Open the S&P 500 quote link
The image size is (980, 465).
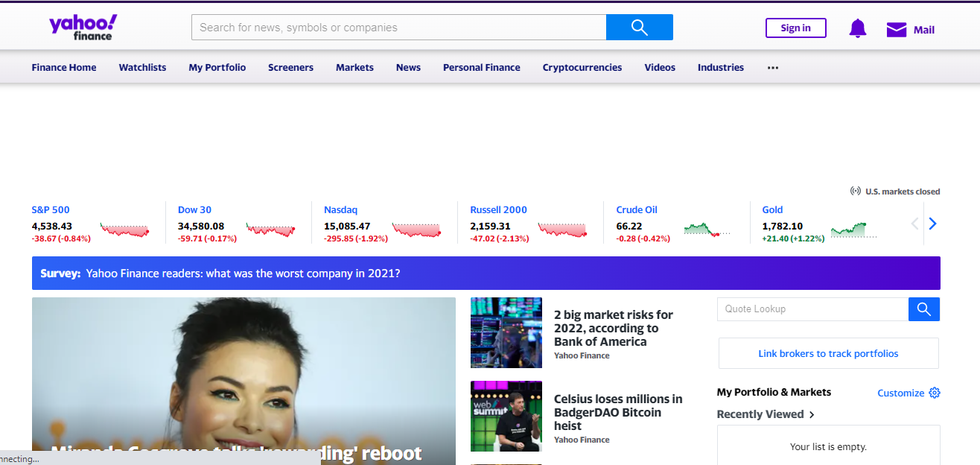coord(51,209)
